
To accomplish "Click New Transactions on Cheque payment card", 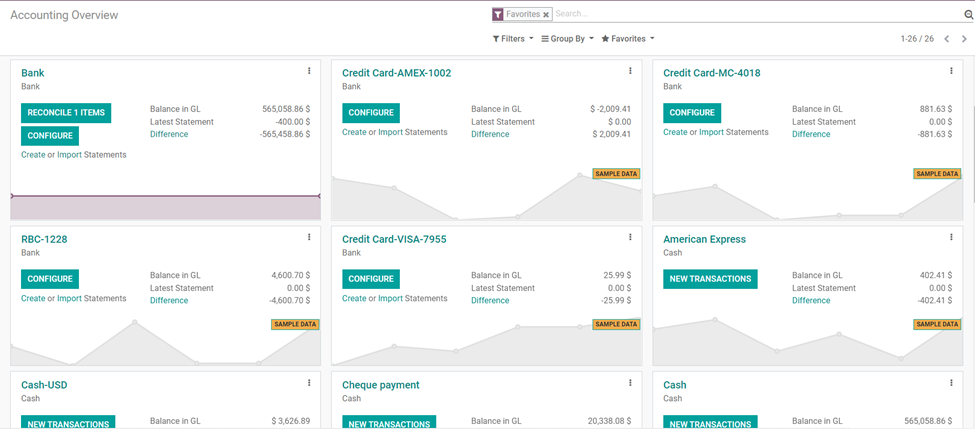I will pyautogui.click(x=389, y=423).
